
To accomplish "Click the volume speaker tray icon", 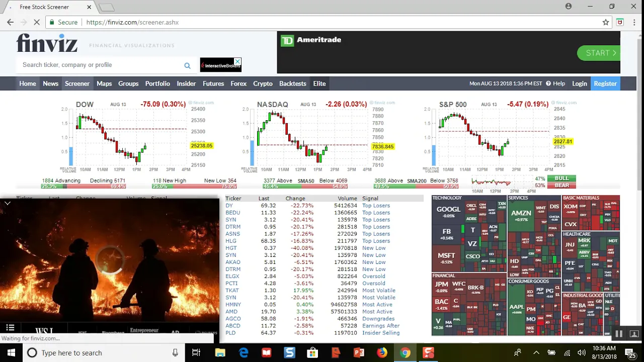I will point(582,353).
